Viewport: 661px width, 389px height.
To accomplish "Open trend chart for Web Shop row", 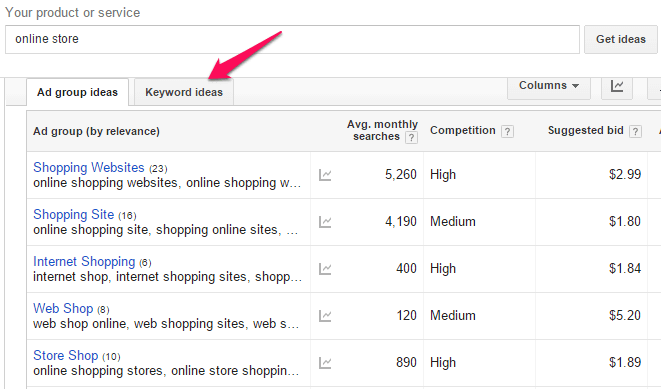I will tap(325, 316).
